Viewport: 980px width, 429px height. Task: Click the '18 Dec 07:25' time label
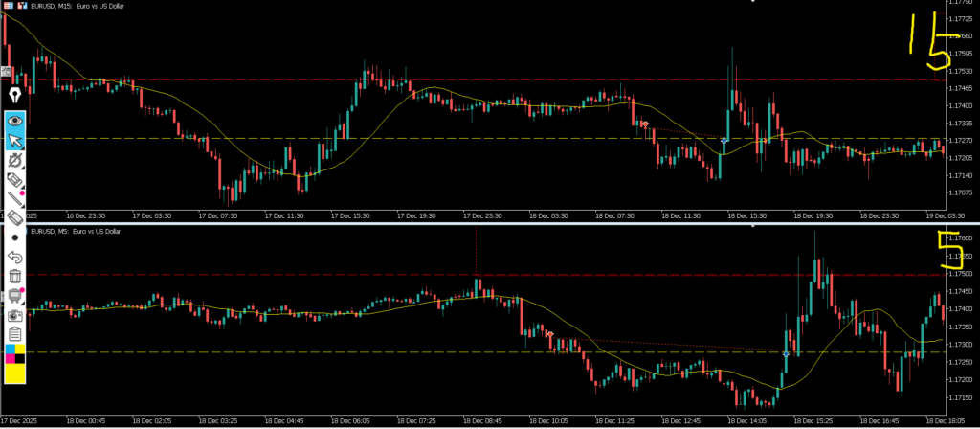pos(416,421)
